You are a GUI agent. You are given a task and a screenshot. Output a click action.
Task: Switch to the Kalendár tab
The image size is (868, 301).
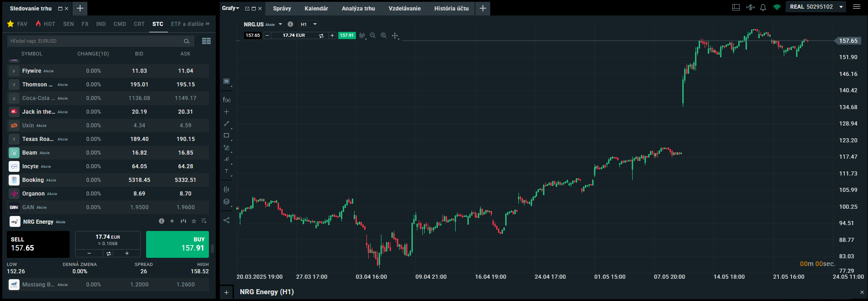tap(316, 8)
